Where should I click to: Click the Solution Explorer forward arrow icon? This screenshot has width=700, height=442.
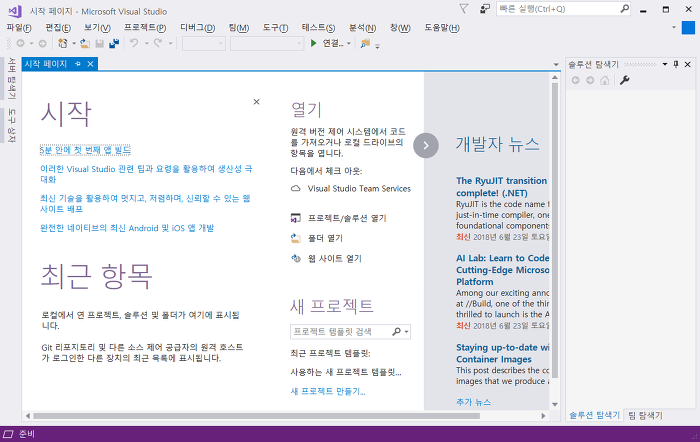click(590, 80)
